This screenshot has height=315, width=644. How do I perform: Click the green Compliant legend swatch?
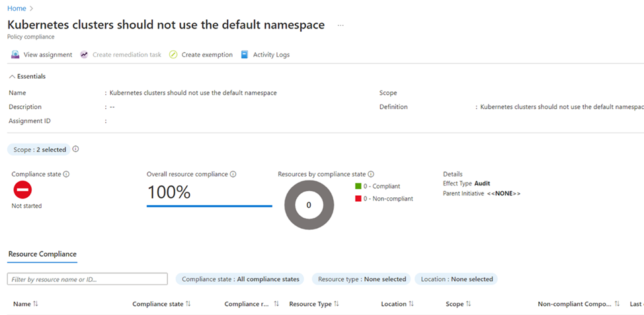tap(358, 186)
